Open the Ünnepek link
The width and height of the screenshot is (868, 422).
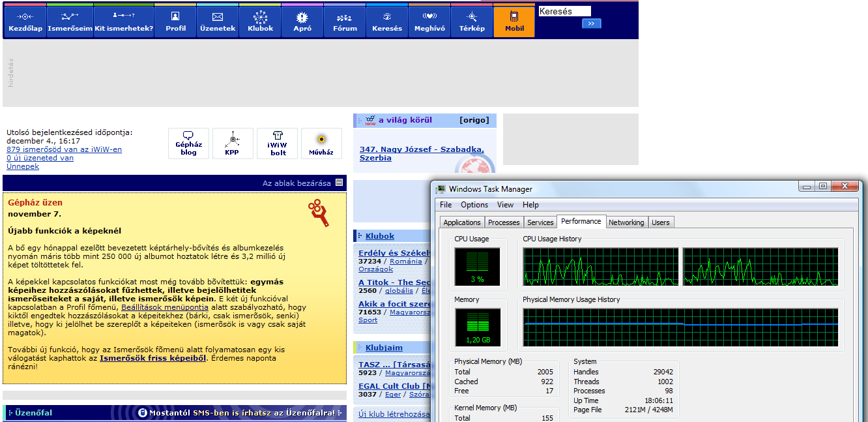[23, 166]
